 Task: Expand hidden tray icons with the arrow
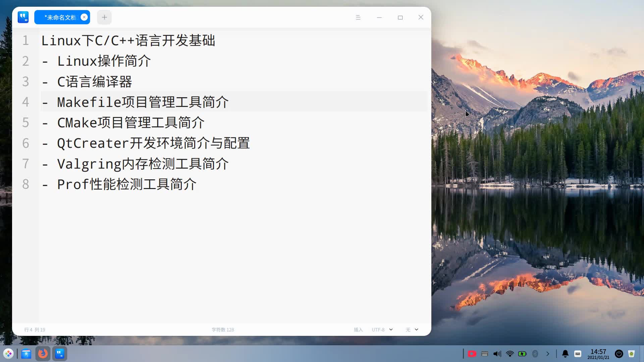(x=548, y=354)
